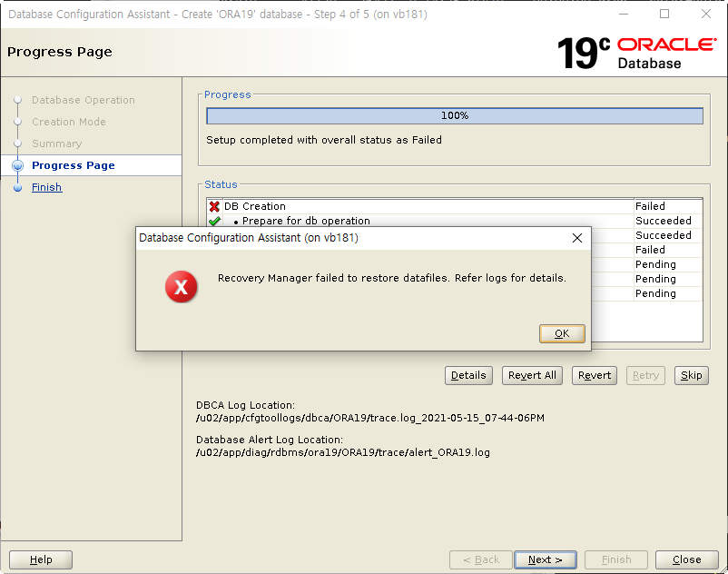This screenshot has width=728, height=574.
Task: Click the DBCA log location path trace.log
Action: click(370, 418)
